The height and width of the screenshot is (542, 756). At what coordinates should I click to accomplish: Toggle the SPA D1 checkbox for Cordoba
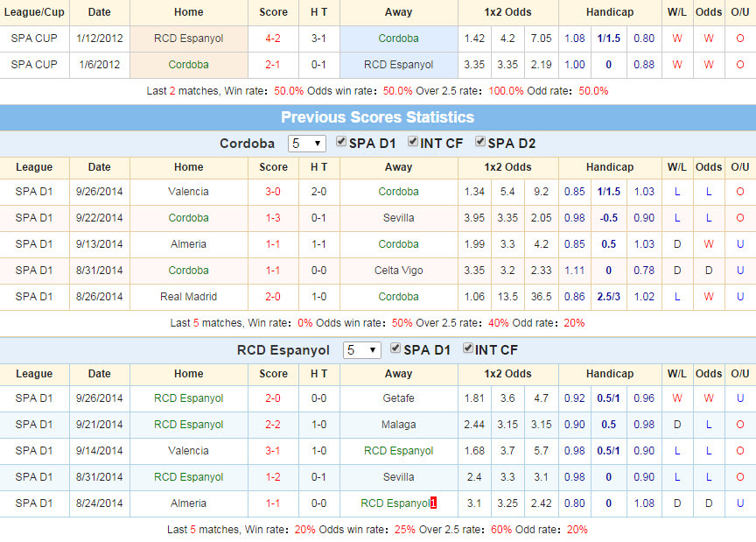(341, 142)
